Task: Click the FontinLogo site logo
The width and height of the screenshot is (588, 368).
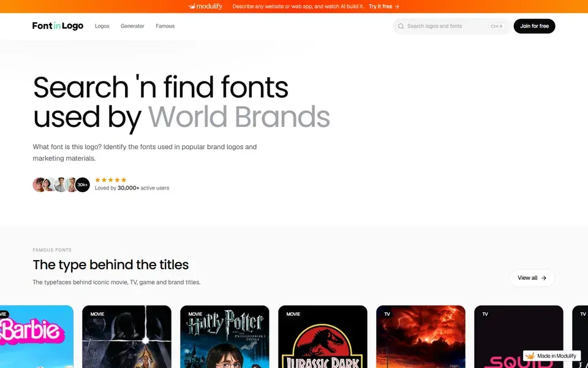Action: tap(58, 26)
